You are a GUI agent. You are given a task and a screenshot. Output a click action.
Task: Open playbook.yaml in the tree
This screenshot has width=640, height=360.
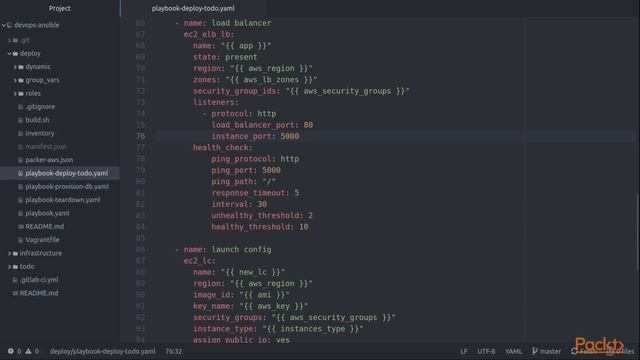47,213
